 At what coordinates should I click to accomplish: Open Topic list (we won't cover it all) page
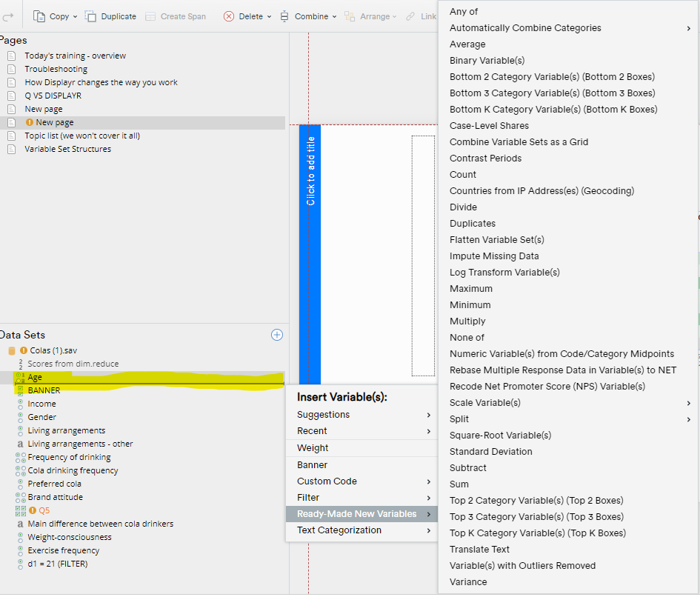[82, 136]
